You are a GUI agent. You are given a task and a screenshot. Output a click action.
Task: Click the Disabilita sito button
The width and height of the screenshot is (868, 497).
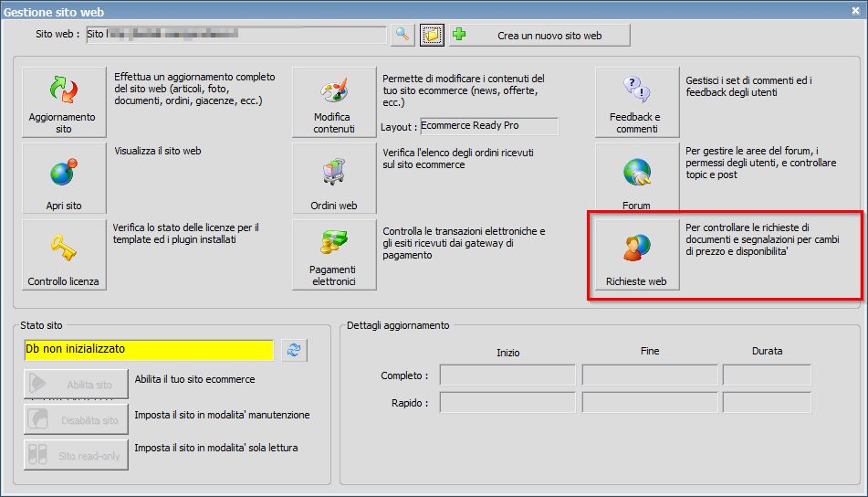[x=76, y=419]
